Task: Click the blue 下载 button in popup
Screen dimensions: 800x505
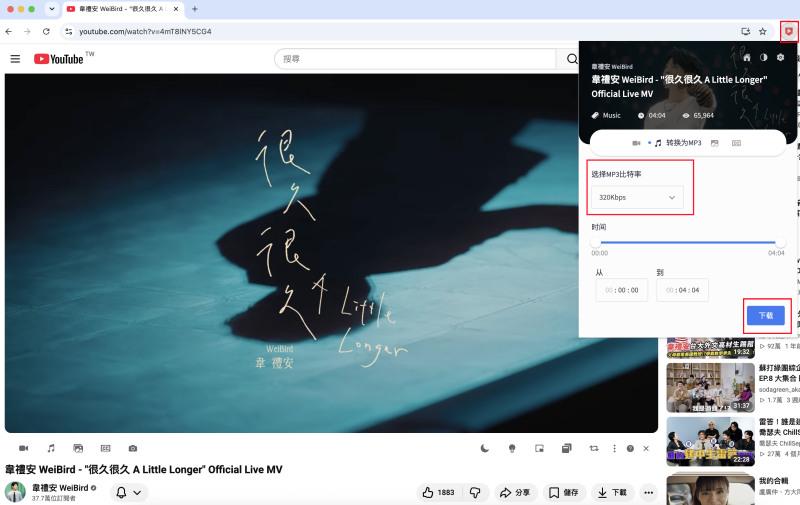Action: tap(766, 316)
